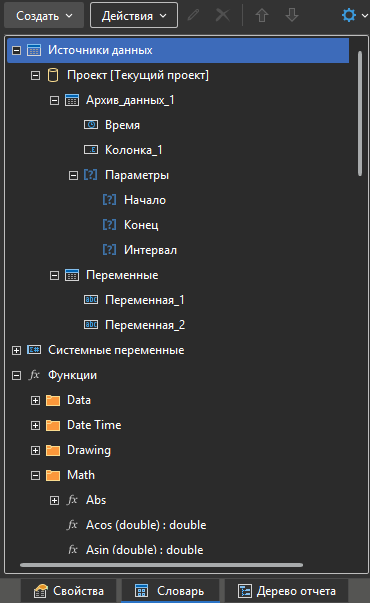
Task: Click the parameter icon beside Начало
Action: coord(109,200)
